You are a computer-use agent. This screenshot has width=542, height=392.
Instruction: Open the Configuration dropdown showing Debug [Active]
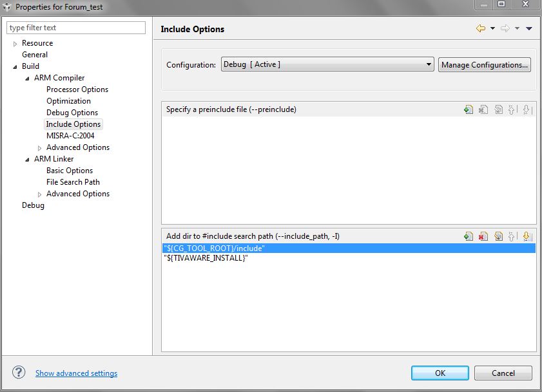327,64
